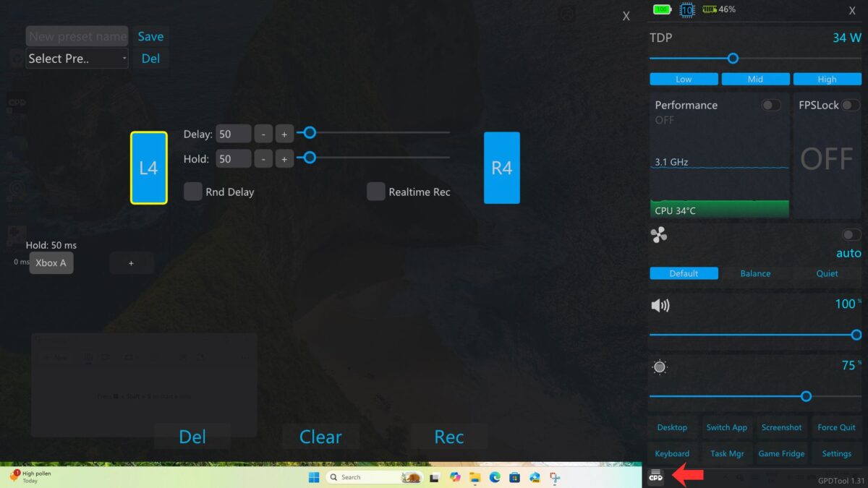Check the Rnd Delay checkbox
This screenshot has width=868, height=488.
coord(192,192)
